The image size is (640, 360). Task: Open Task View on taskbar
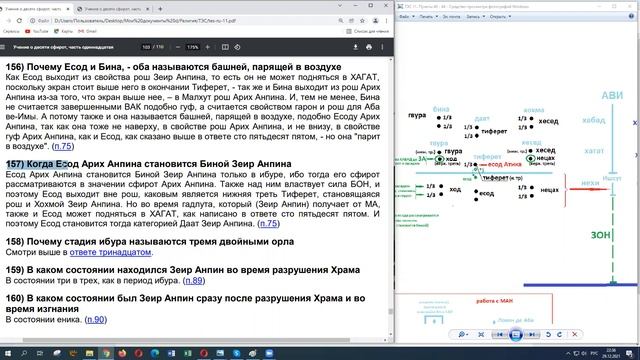click(x=40, y=353)
